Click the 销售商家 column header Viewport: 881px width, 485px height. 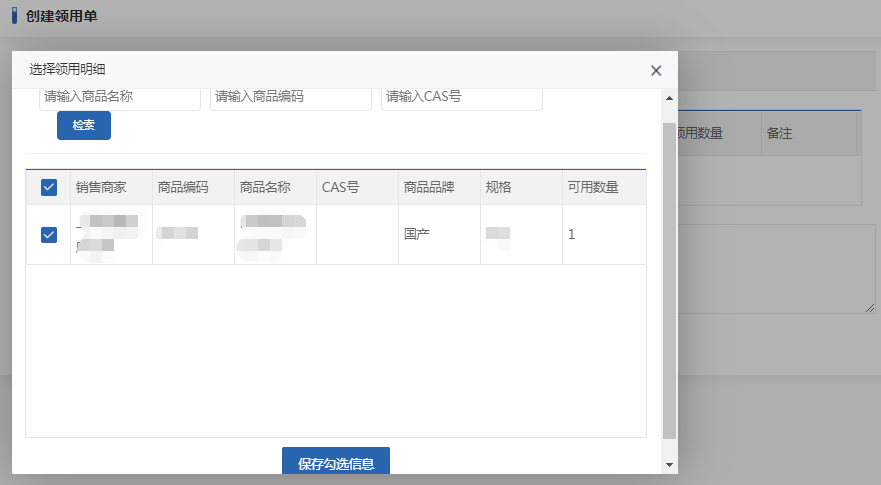[101, 187]
